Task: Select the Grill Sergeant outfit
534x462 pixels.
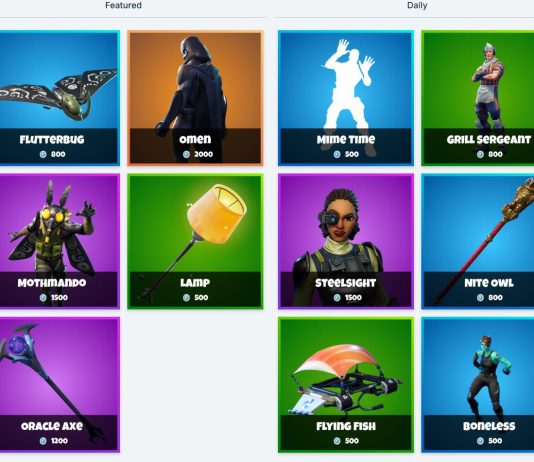Action: (477, 98)
